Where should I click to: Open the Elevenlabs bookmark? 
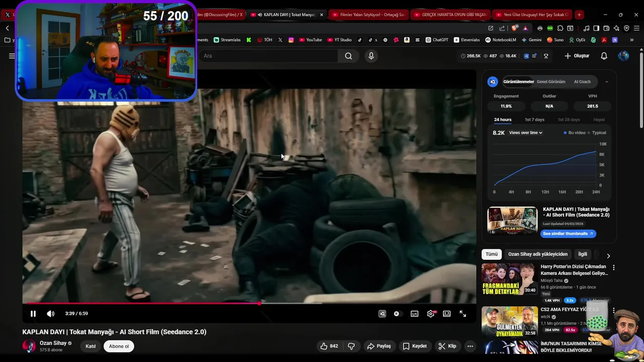[x=466, y=40]
